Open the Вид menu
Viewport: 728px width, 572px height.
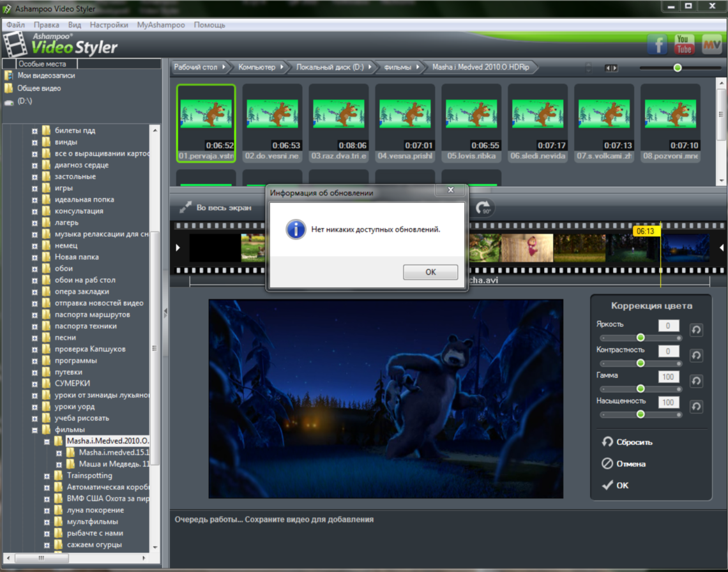(74, 25)
